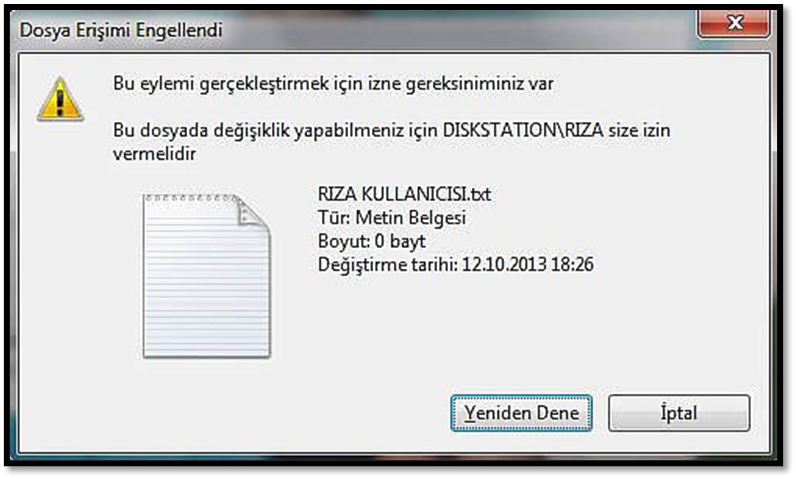The width and height of the screenshot is (796, 479).
Task: Click the 'Metin Belgesi' file type value
Action: pyautogui.click(x=410, y=218)
